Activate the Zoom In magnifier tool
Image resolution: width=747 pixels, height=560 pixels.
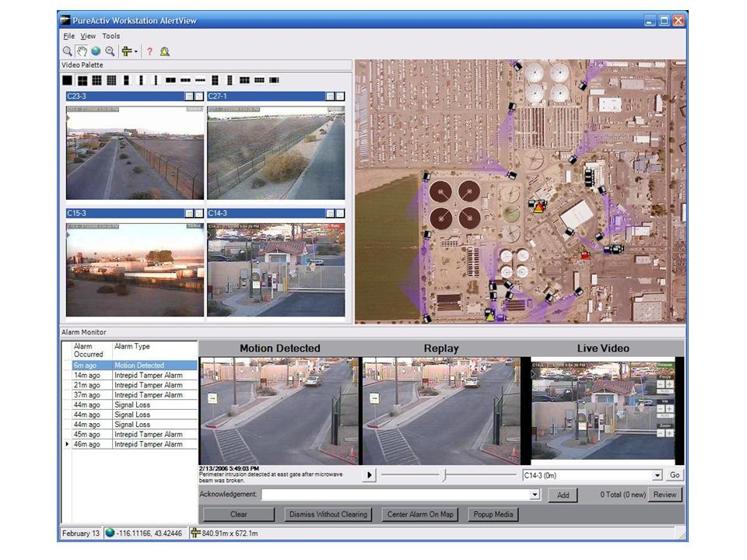pos(68,51)
